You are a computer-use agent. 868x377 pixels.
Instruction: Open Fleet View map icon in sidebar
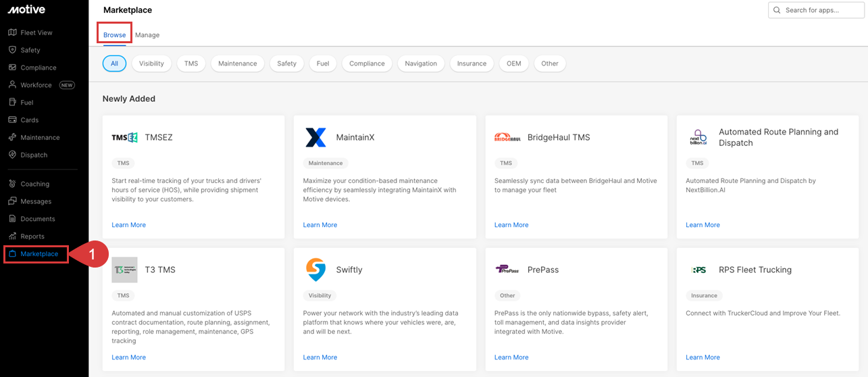[x=12, y=32]
